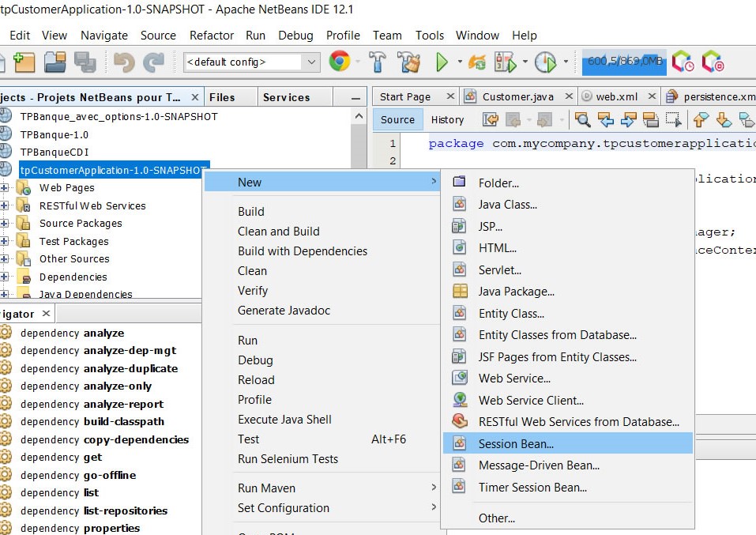
Task: Select dependency go-offline goal in Navigator
Action: (x=77, y=475)
